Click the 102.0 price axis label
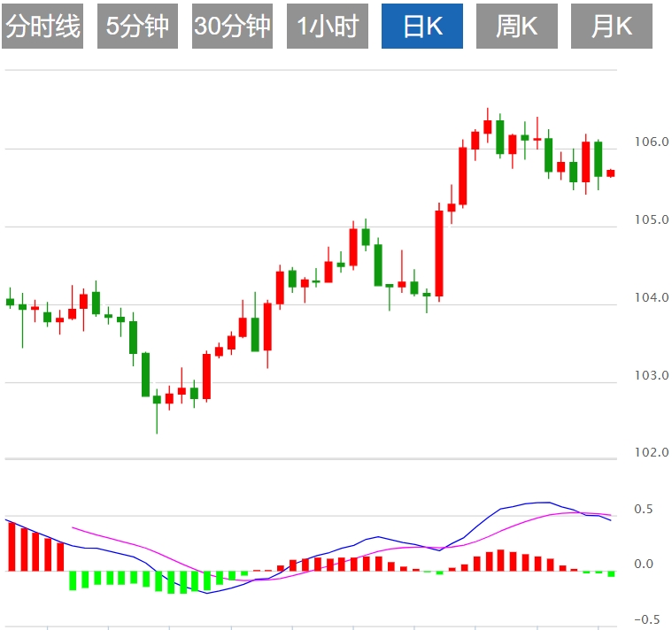 (652, 452)
